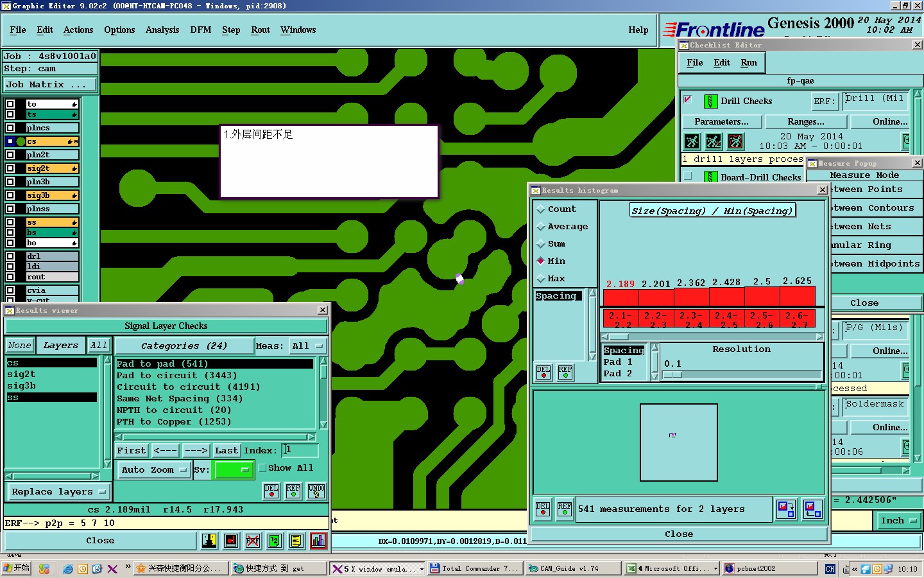This screenshot has height=578, width=924.
Task: Click the black and yellow silhouette icon
Action: pyautogui.click(x=209, y=541)
